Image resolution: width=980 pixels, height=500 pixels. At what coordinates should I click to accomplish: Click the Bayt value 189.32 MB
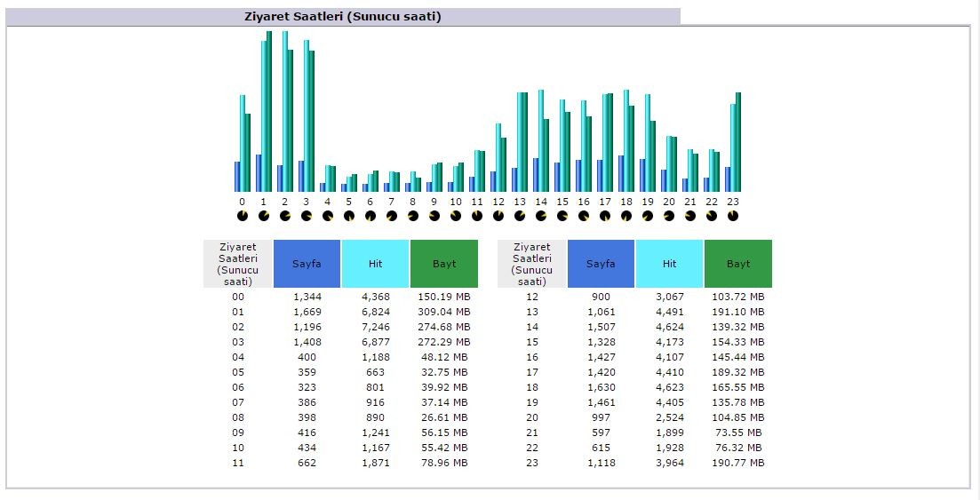tap(738, 372)
